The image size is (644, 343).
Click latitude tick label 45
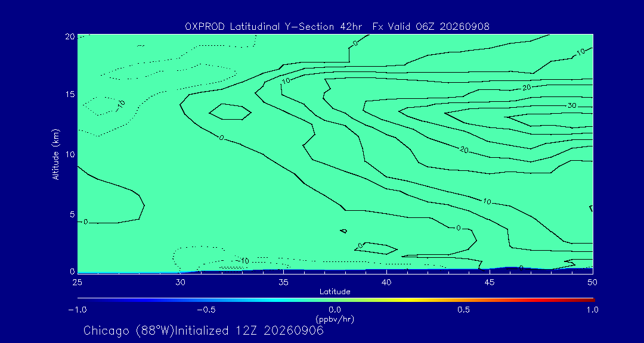coord(490,282)
